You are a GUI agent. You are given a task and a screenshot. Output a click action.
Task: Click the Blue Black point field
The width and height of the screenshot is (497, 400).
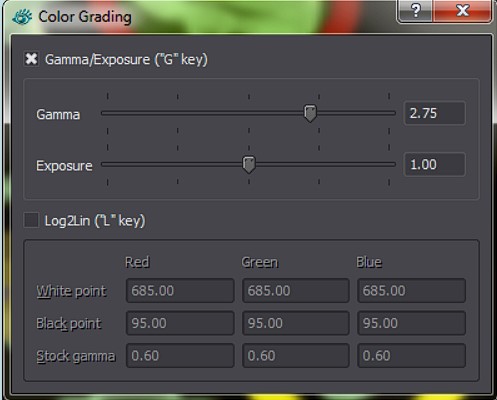coord(411,323)
